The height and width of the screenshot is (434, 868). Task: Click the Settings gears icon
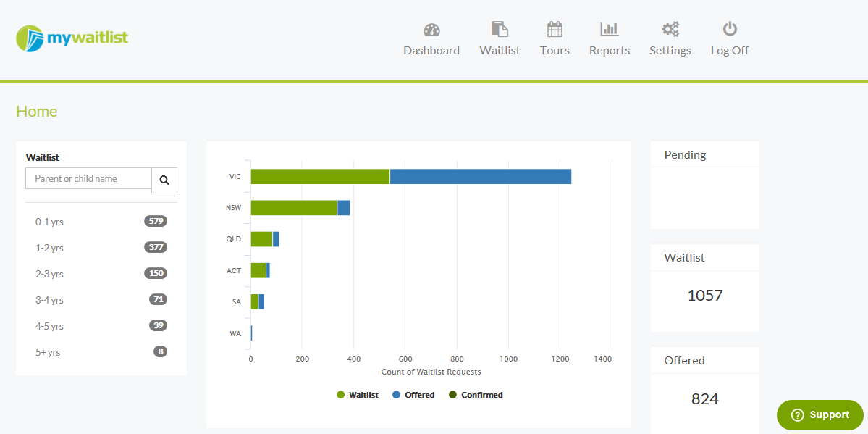point(670,30)
